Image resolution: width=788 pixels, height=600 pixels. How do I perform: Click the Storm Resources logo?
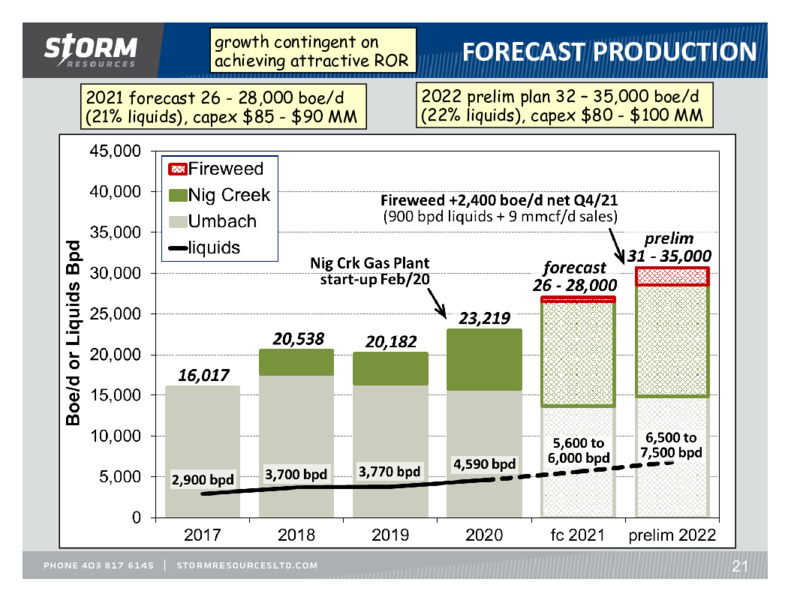(x=90, y=50)
